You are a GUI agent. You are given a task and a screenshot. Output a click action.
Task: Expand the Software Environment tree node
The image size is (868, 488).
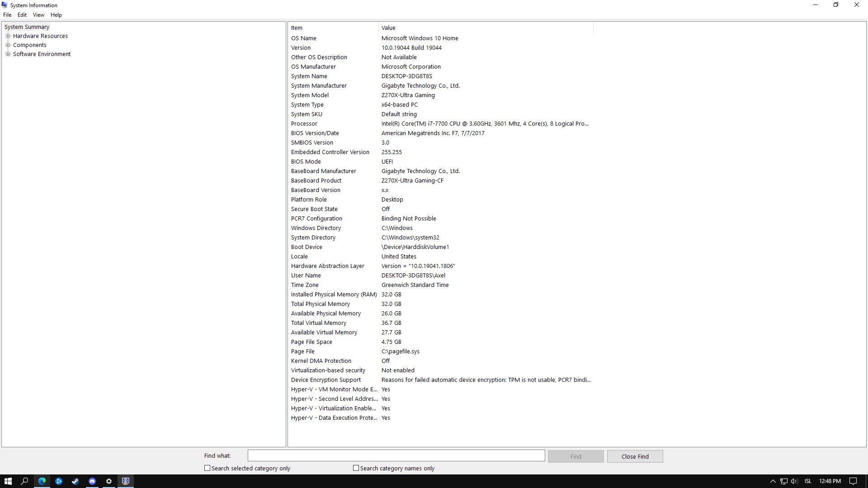(x=8, y=54)
